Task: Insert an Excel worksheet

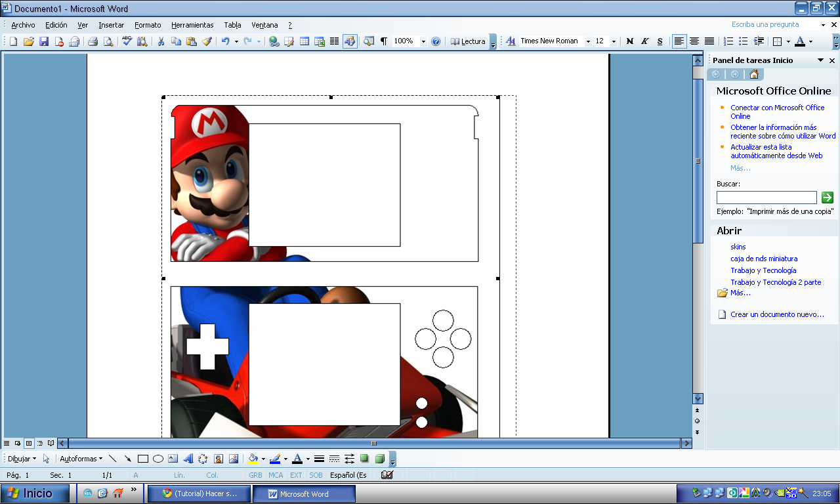Action: point(320,41)
